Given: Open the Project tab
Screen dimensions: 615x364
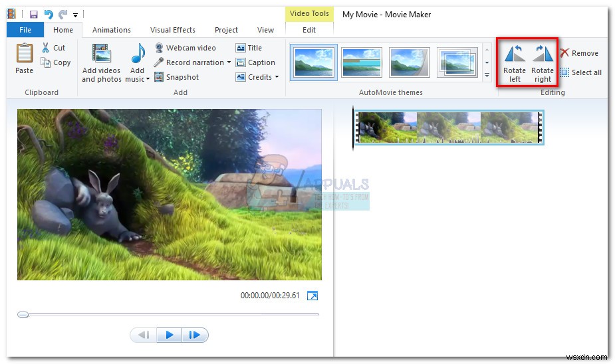Looking at the screenshot, I should (x=226, y=30).
